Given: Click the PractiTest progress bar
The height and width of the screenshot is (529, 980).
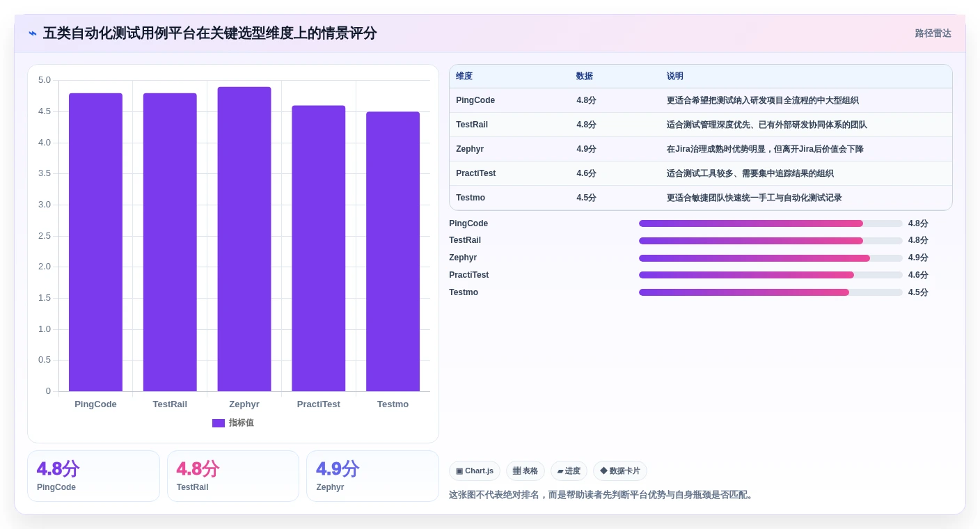Looking at the screenshot, I should click(x=770, y=275).
